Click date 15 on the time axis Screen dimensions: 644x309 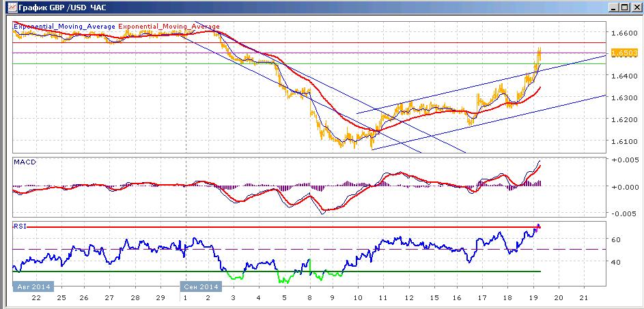point(434,297)
